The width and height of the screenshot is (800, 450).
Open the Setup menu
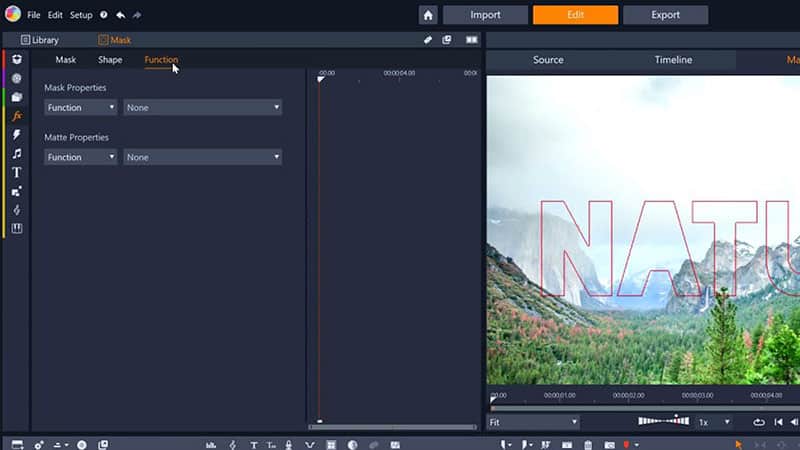(81, 15)
